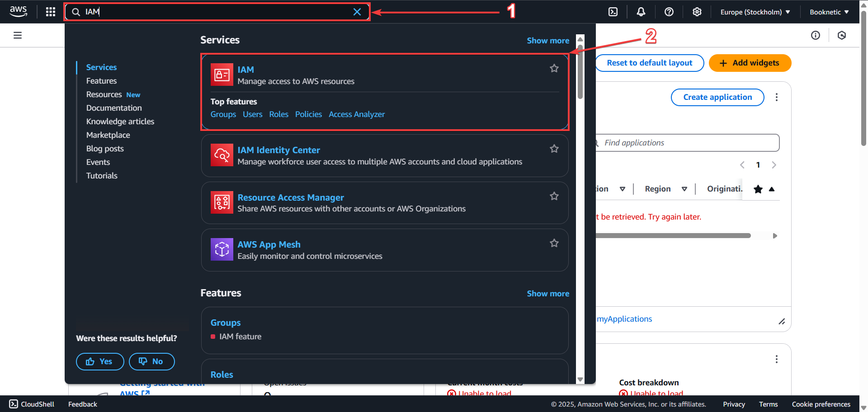Open the settings gear in the top bar
The image size is (868, 412).
pos(697,12)
